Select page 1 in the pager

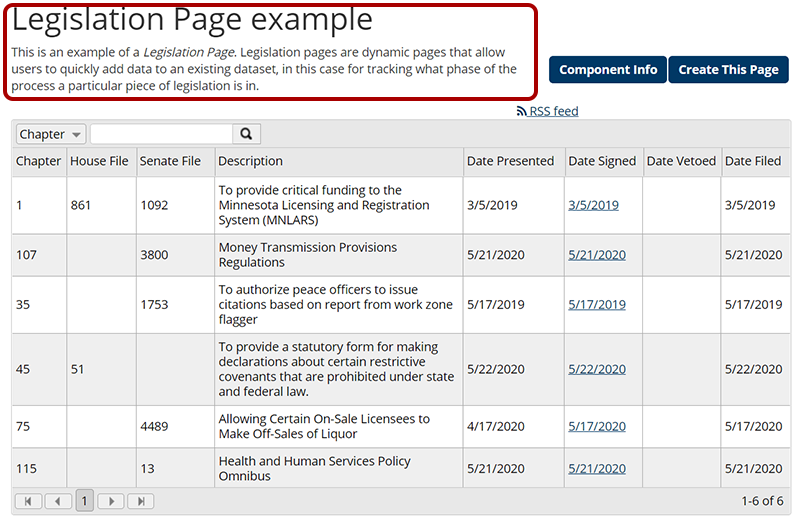click(x=85, y=501)
